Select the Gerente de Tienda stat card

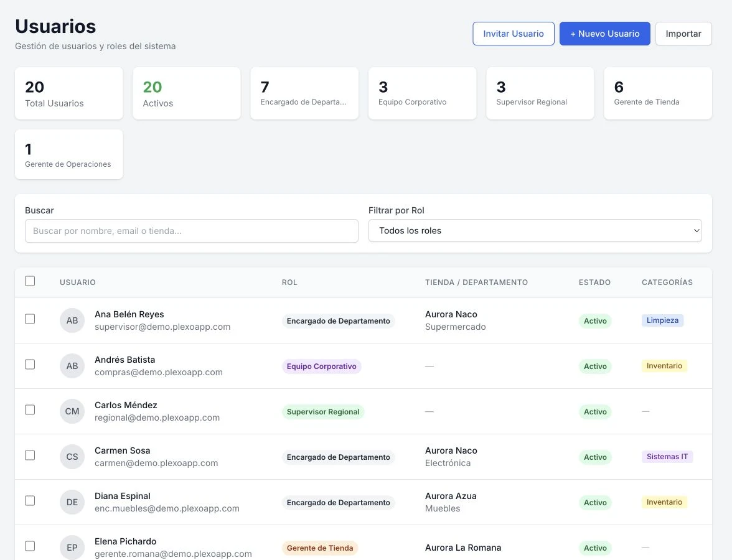[658, 93]
